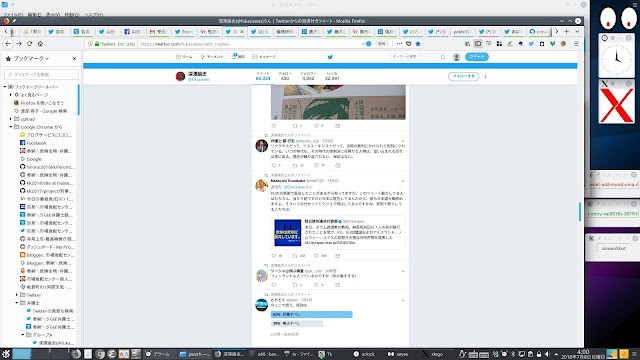Image resolution: width=640 pixels, height=360 pixels.
Task: Open the アラーム taskbar entry
Action: click(158, 354)
